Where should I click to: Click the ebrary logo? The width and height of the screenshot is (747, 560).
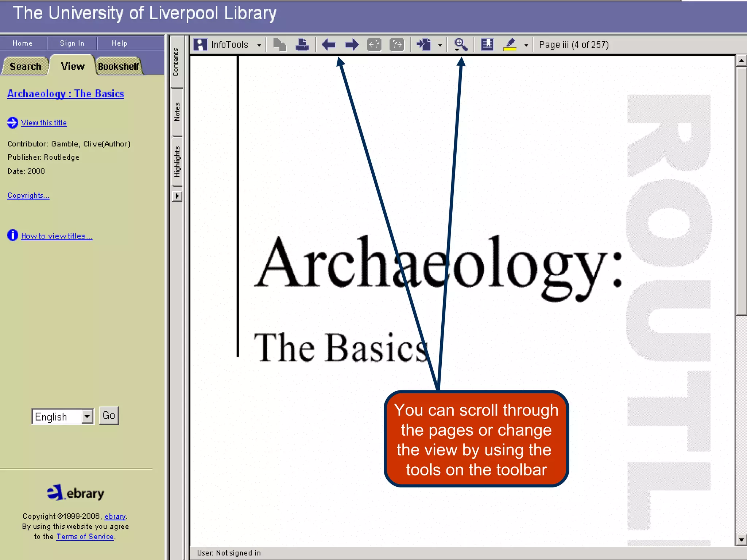tap(76, 493)
